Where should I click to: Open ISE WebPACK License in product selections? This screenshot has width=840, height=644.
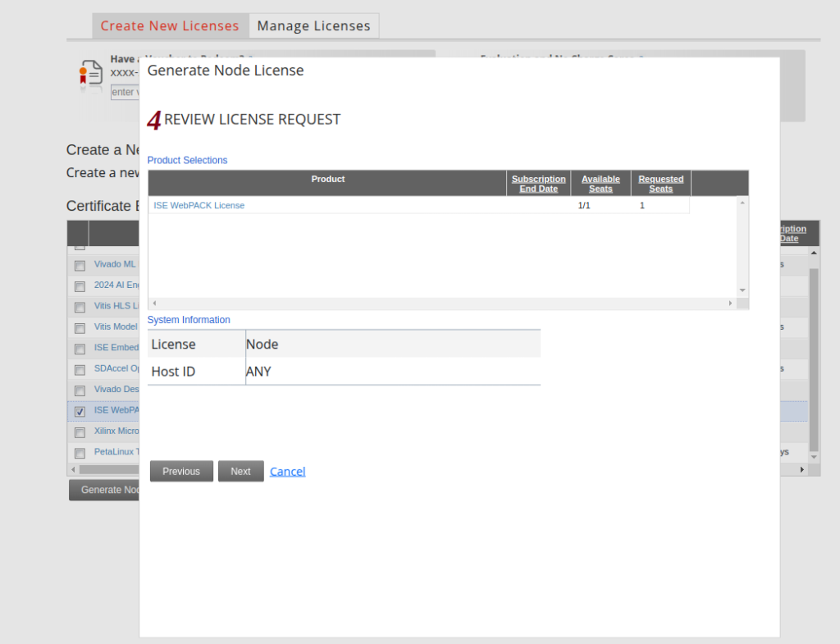click(x=199, y=205)
